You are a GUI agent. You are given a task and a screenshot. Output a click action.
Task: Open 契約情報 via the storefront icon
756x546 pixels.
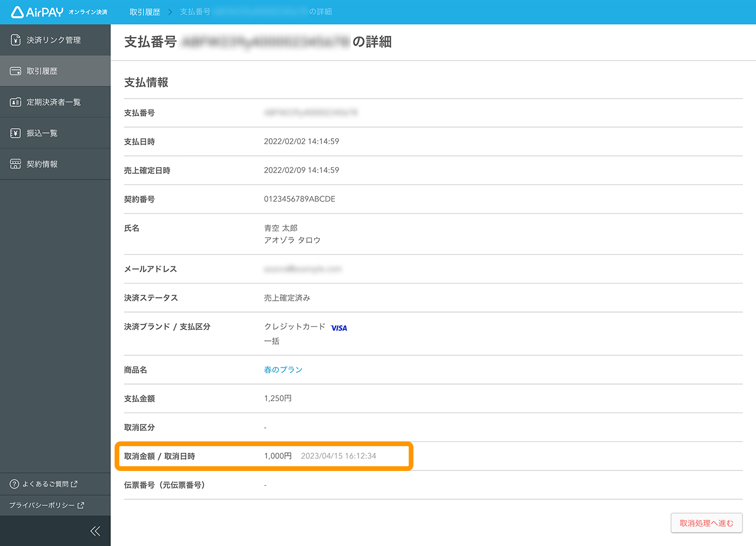[15, 164]
